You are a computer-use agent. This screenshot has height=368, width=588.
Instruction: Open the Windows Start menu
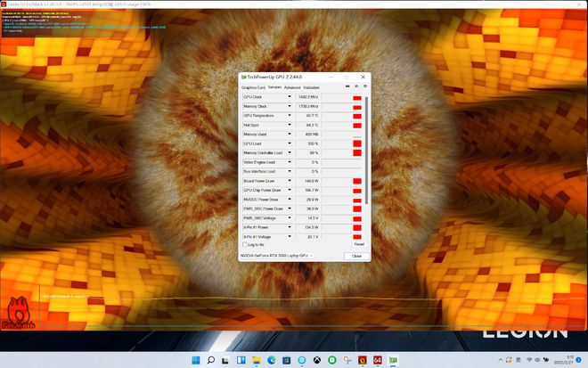coord(196,360)
